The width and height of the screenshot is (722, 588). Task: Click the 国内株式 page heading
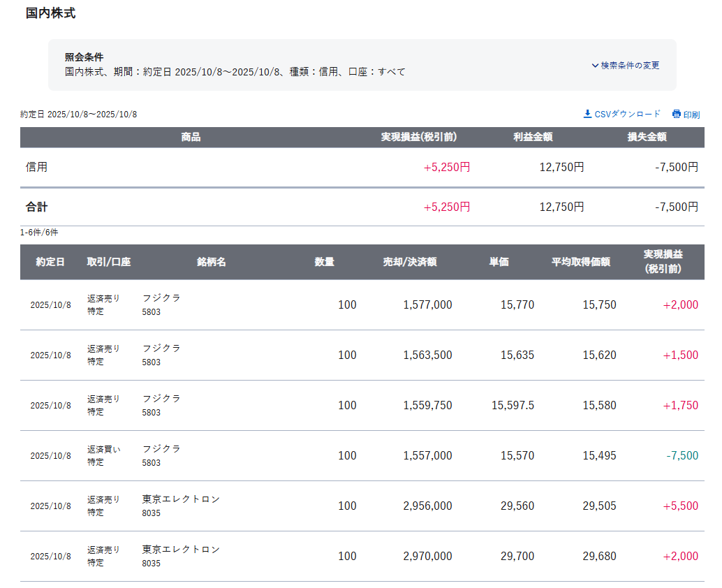[x=50, y=13]
